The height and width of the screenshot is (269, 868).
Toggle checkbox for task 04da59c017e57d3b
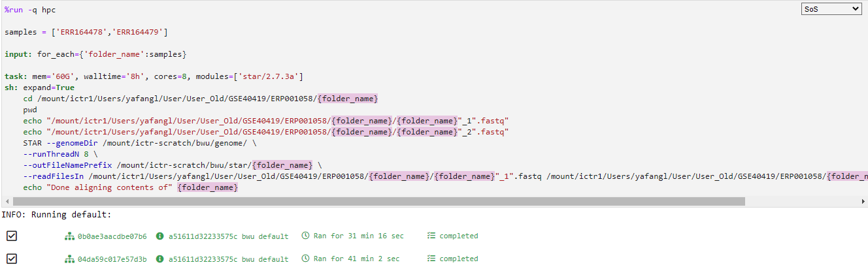tap(11, 259)
